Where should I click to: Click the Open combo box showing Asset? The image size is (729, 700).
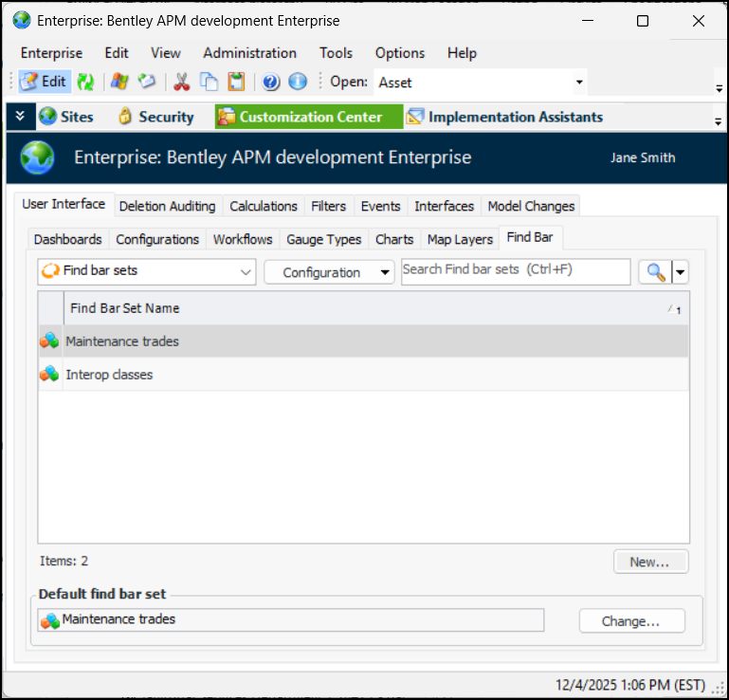point(481,83)
